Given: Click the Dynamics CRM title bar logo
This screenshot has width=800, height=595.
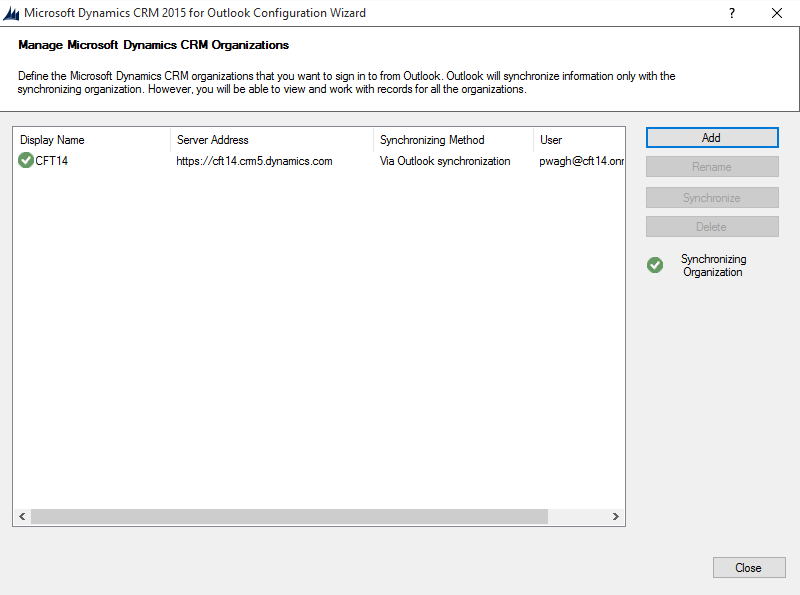Looking at the screenshot, I should [x=11, y=13].
